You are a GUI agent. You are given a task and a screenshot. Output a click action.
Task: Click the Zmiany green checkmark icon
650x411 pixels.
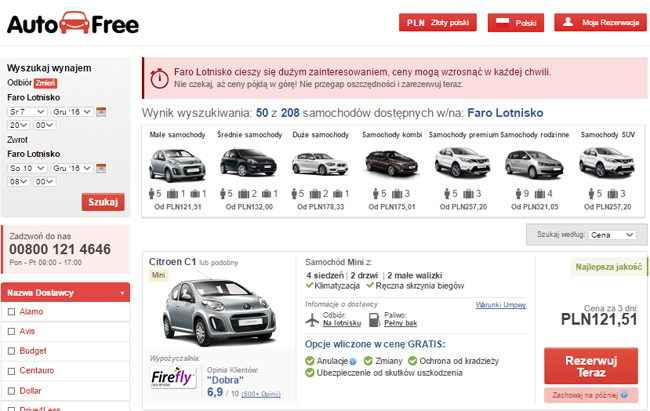[368, 361]
